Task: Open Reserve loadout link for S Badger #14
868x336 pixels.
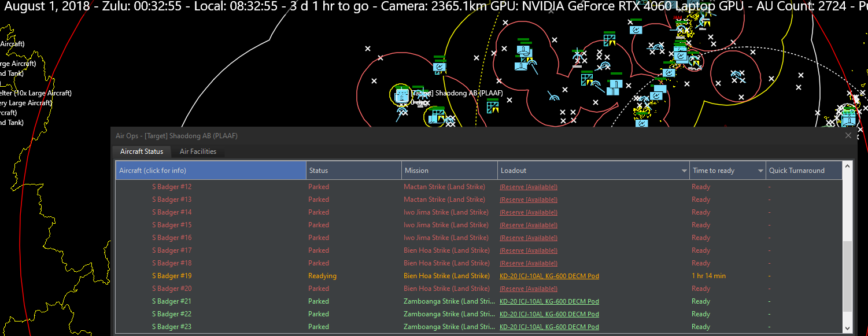Action: tap(529, 212)
